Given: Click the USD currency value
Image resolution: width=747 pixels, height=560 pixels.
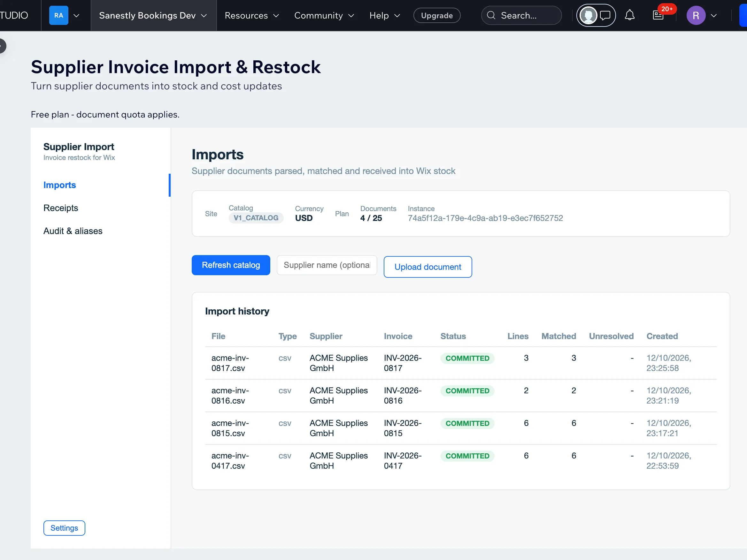Looking at the screenshot, I should [x=304, y=218].
